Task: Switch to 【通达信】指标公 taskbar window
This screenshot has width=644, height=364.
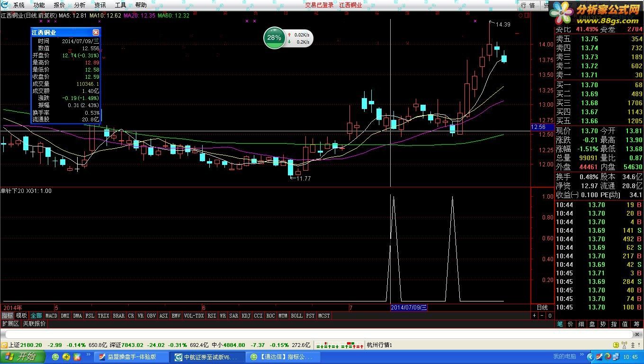Action: point(284,356)
